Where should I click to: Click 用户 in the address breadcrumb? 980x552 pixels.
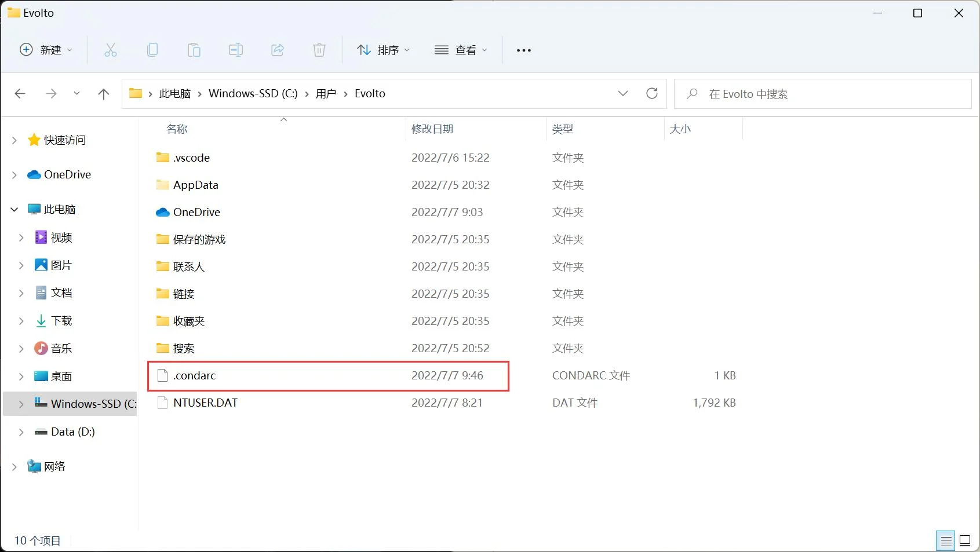326,94
